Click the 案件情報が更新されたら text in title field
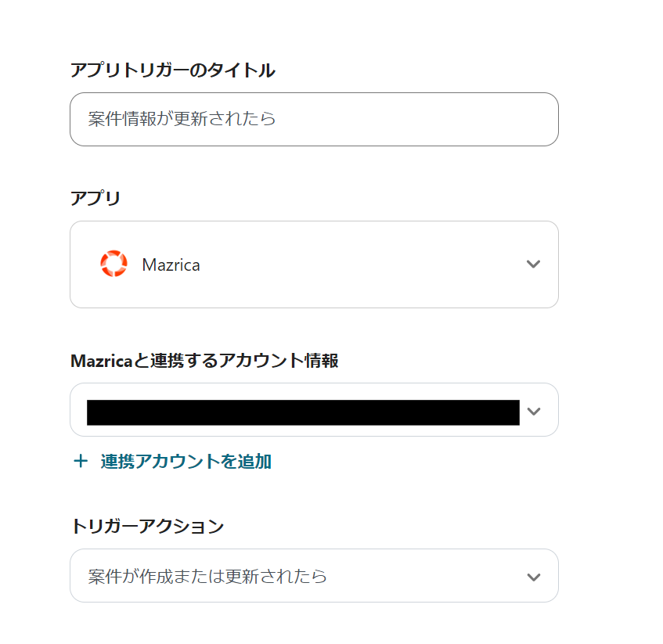Screen dimensions: 663x644 [182, 119]
